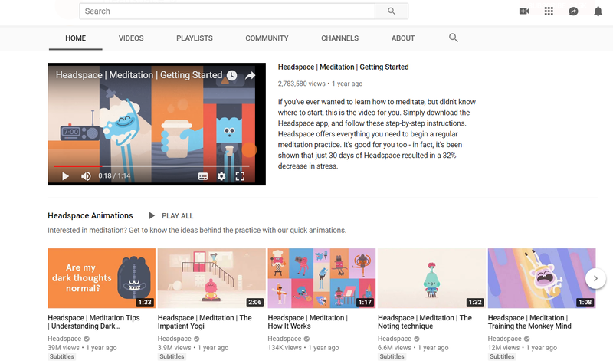613x364 pixels.
Task: Switch to the VIDEOS tab
Action: (131, 38)
